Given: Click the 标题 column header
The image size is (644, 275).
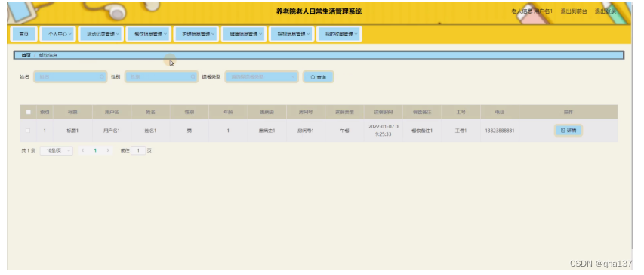Looking at the screenshot, I should click(x=72, y=112).
